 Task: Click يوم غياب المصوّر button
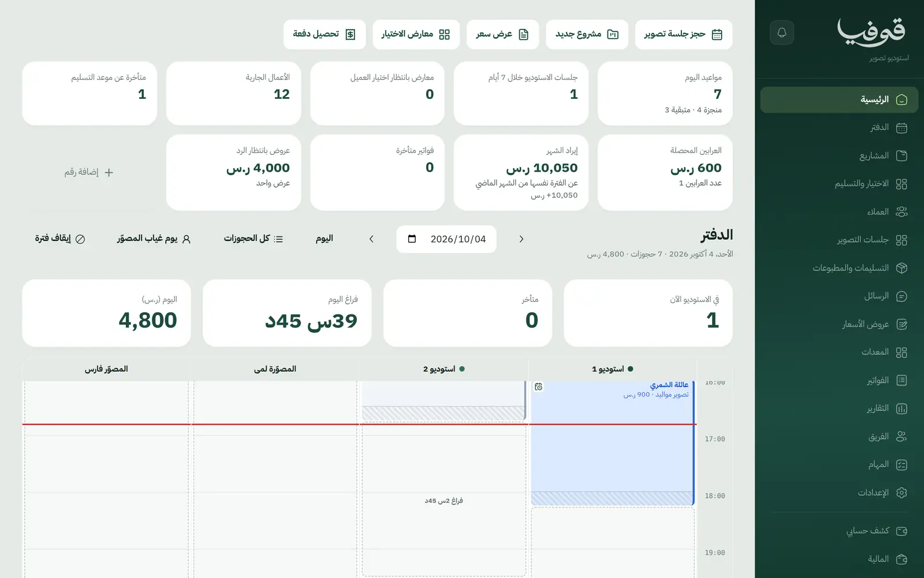point(154,239)
